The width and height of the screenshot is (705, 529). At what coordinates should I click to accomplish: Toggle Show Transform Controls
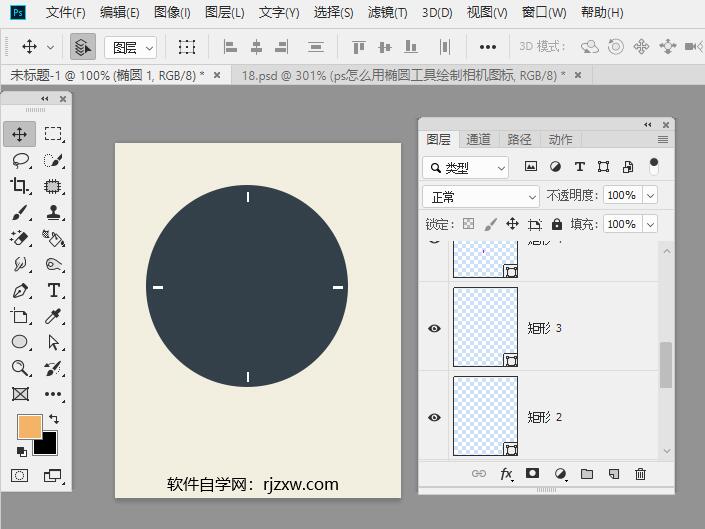187,47
